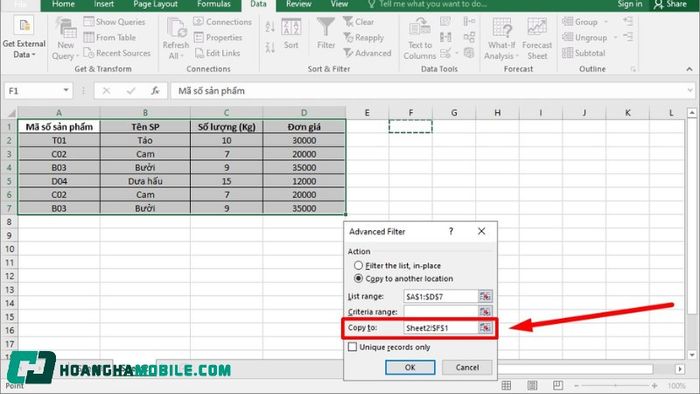Switch to Page Break Preview
Screen dimensions: 700x394
(558, 386)
